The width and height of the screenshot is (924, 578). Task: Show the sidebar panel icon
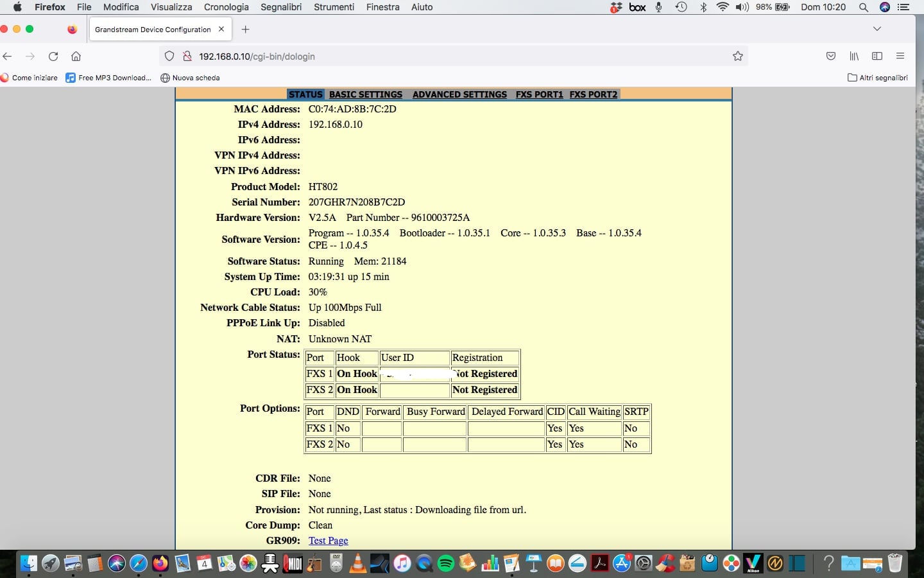click(x=877, y=57)
